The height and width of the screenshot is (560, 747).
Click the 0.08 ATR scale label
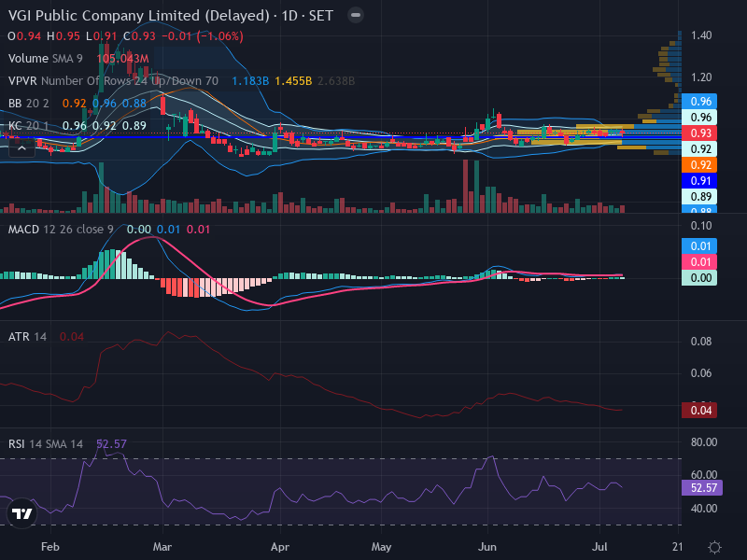click(701, 342)
